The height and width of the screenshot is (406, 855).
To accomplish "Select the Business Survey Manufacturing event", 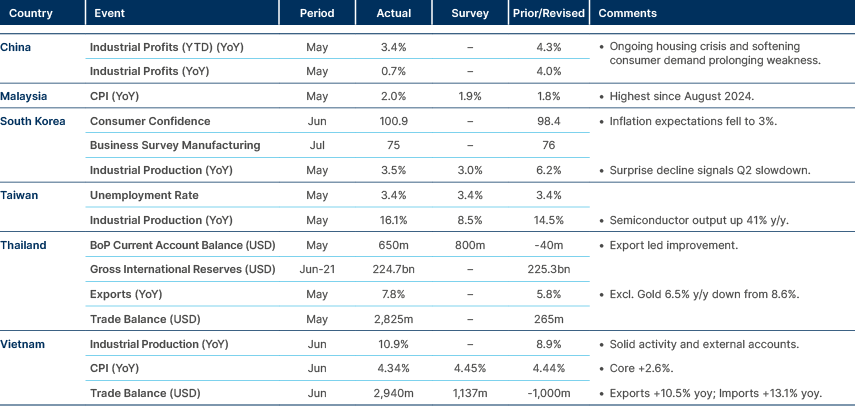I will click(x=175, y=146).
